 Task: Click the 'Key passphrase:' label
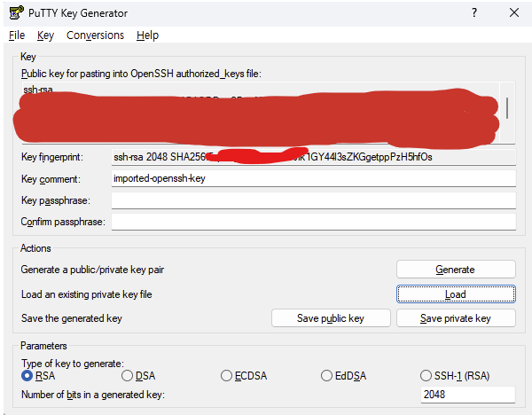pyautogui.click(x=56, y=200)
